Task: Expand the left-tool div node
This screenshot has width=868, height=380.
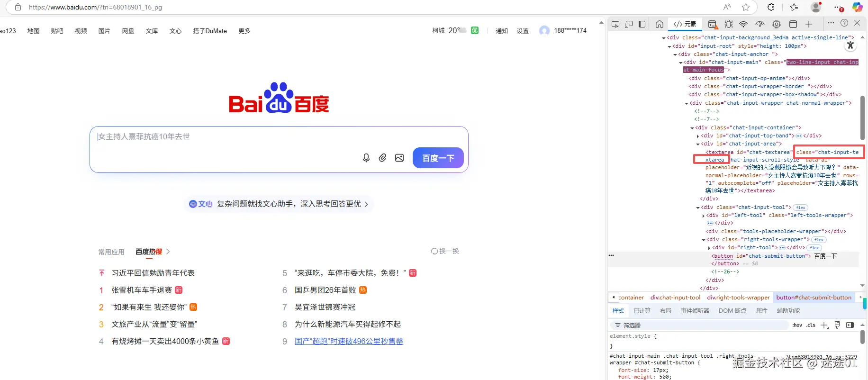Action: [x=704, y=216]
